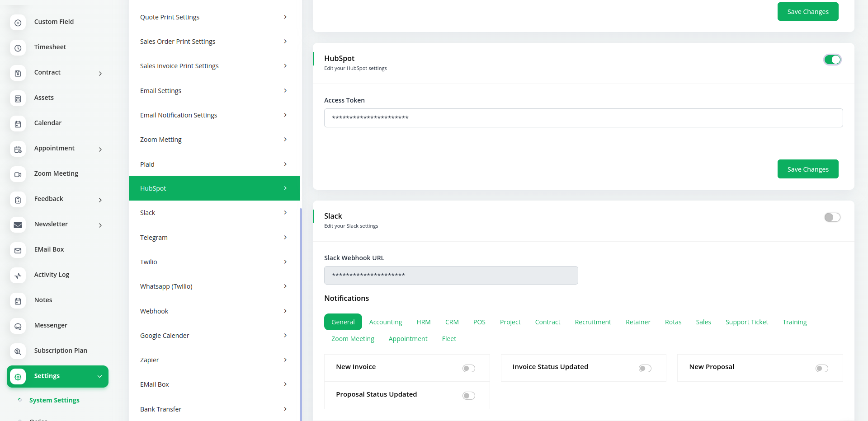Enable the Slack integration toggle

[x=832, y=217]
